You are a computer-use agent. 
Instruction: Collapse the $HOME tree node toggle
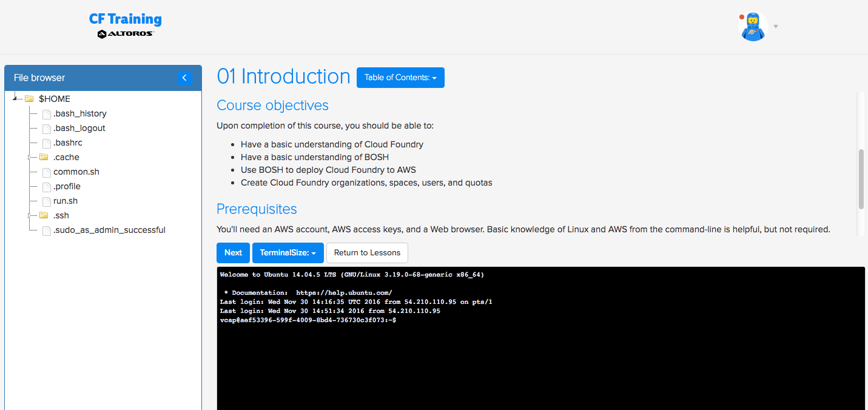15,99
